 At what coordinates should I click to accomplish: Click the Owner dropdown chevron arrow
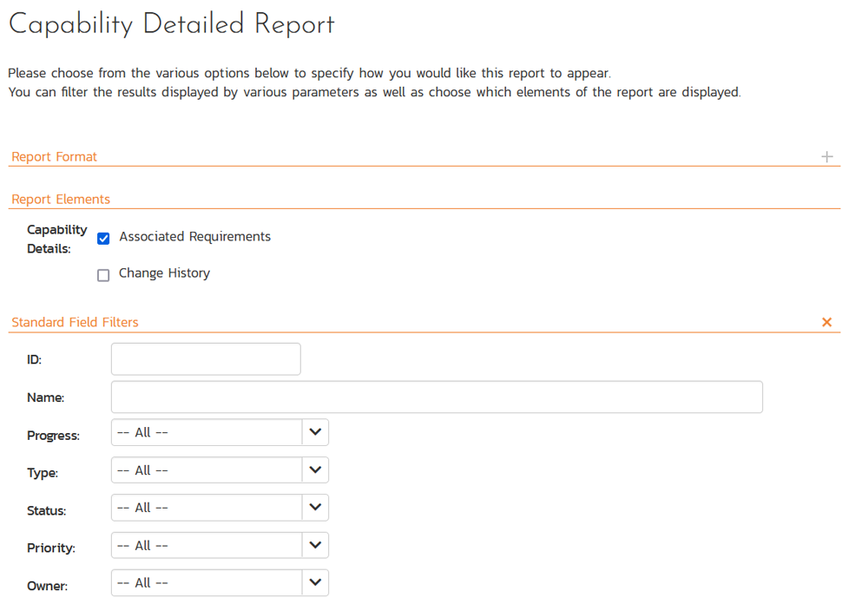(315, 583)
